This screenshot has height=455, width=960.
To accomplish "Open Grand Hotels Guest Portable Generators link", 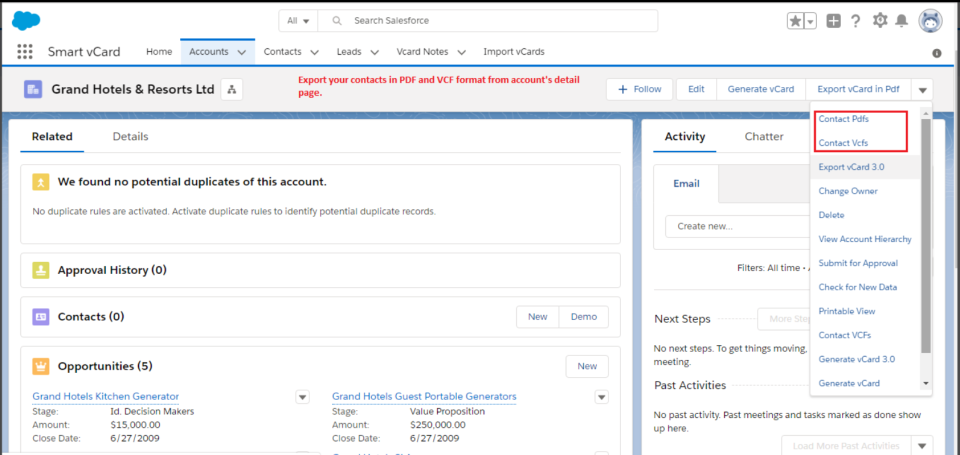I will coord(424,396).
